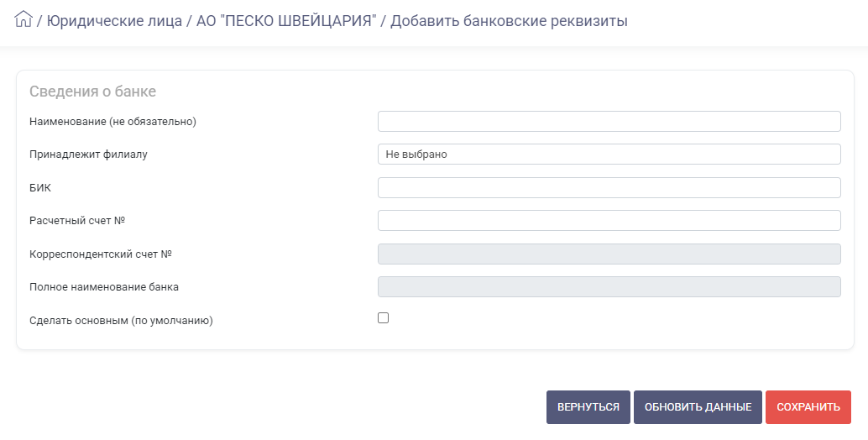Click the greyed Корреспондентский счет № field
This screenshot has height=440, width=868.
[609, 254]
